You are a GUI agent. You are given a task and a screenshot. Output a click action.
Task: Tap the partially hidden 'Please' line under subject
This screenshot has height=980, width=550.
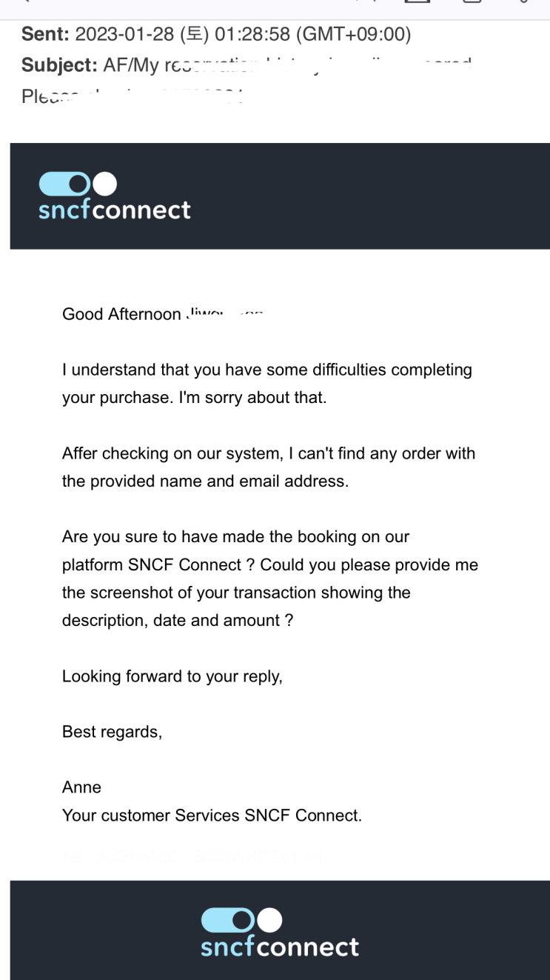[133, 96]
